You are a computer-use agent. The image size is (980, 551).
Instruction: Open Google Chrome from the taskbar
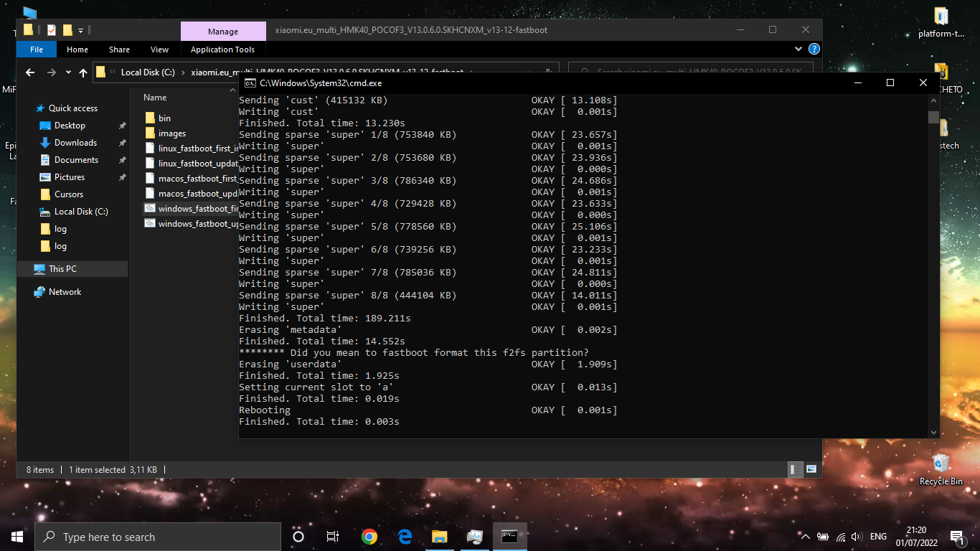coord(369,537)
